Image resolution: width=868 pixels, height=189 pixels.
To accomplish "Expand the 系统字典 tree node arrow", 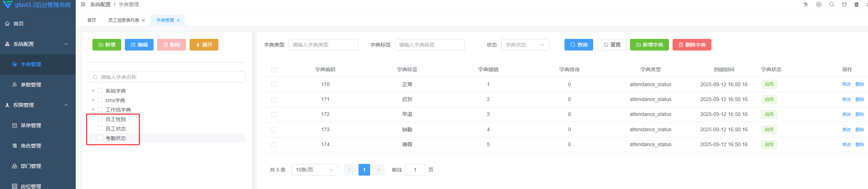I will point(93,91).
